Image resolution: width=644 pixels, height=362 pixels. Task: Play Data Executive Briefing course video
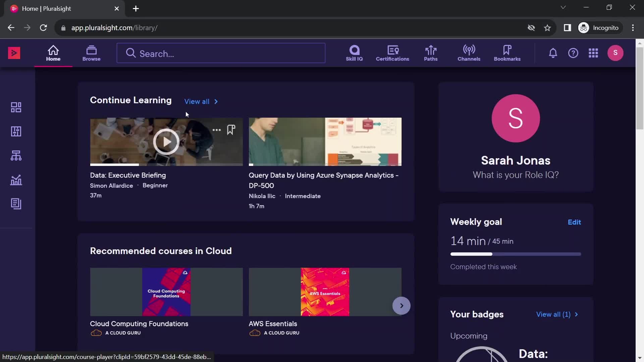pyautogui.click(x=166, y=141)
